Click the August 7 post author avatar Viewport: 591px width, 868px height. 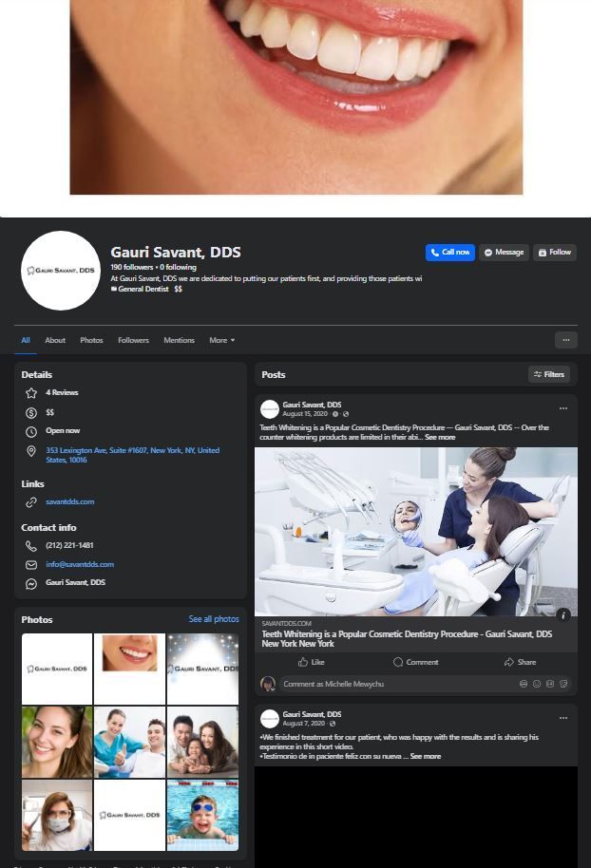(x=269, y=719)
